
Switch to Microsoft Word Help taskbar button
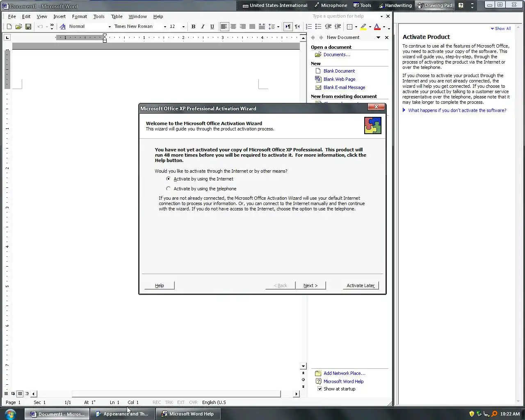(188, 414)
